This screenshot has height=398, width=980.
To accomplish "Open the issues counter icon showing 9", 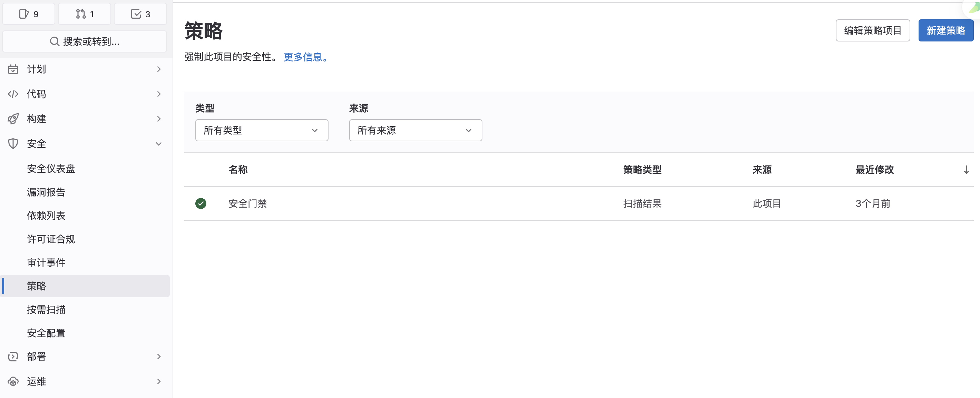I will coord(29,14).
